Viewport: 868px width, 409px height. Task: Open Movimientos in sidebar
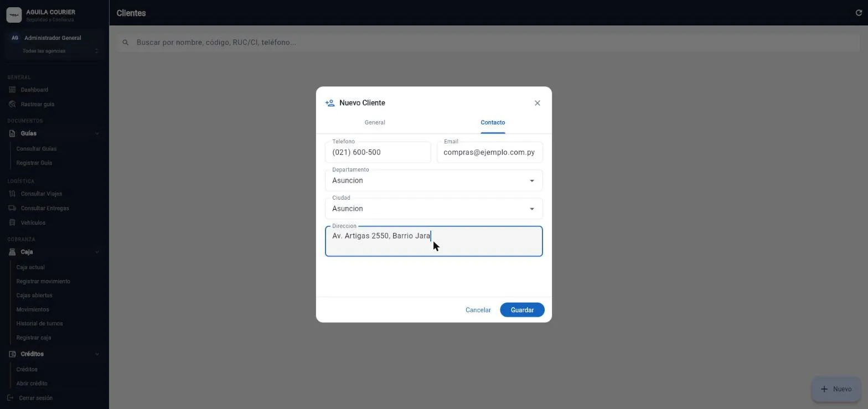tap(33, 309)
